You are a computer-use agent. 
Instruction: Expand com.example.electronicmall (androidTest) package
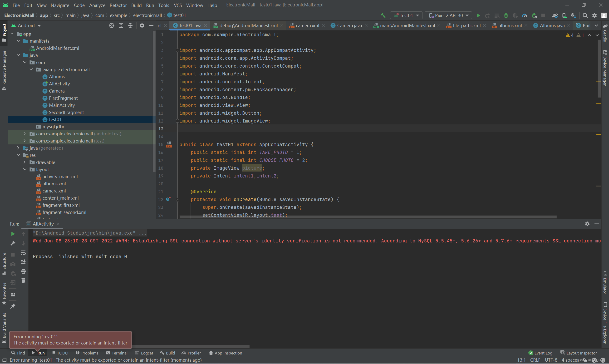coord(25,134)
